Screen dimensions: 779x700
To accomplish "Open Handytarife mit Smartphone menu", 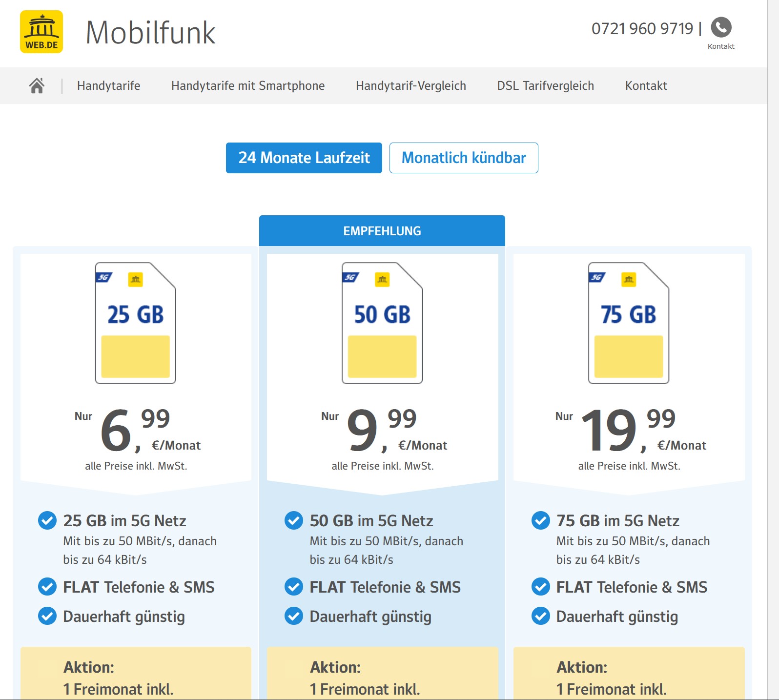I will coord(248,85).
